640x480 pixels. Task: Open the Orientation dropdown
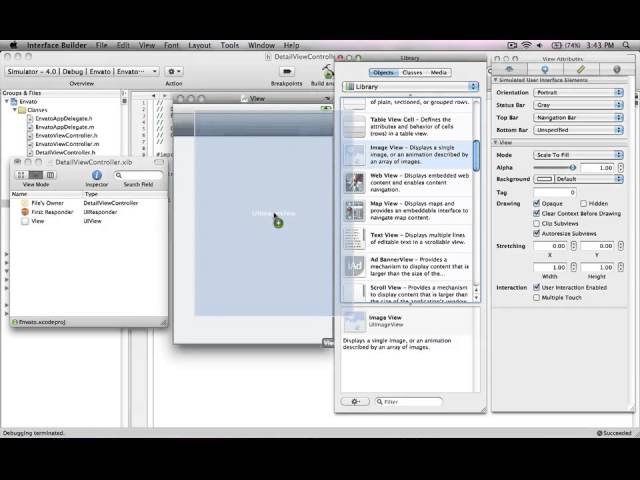click(578, 93)
